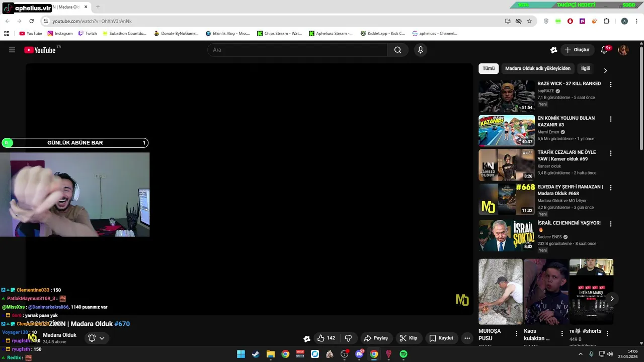644x362 pixels.
Task: Open options for İSRAİL CEHENNEMİ video
Action: (x=611, y=224)
